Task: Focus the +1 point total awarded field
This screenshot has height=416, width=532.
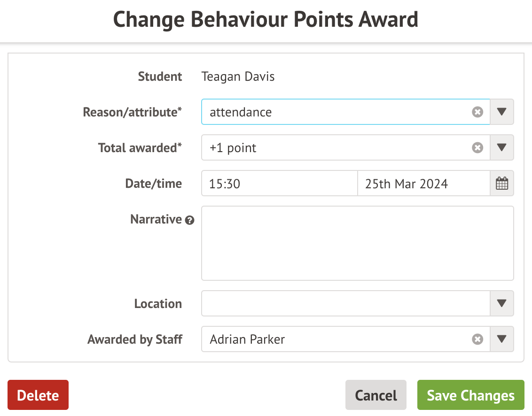Action: tap(334, 148)
